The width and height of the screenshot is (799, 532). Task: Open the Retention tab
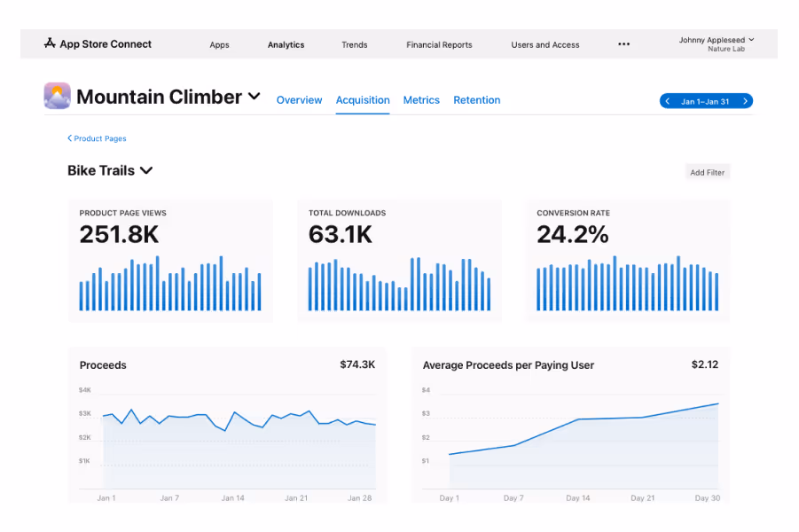(x=476, y=100)
